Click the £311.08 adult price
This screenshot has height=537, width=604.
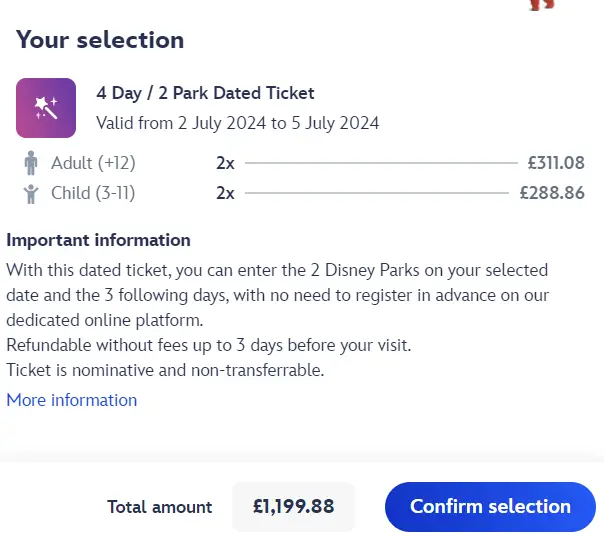click(x=556, y=163)
